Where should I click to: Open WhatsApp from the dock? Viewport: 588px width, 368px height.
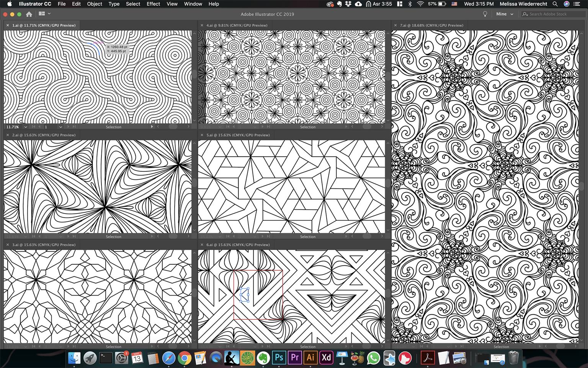click(x=373, y=358)
